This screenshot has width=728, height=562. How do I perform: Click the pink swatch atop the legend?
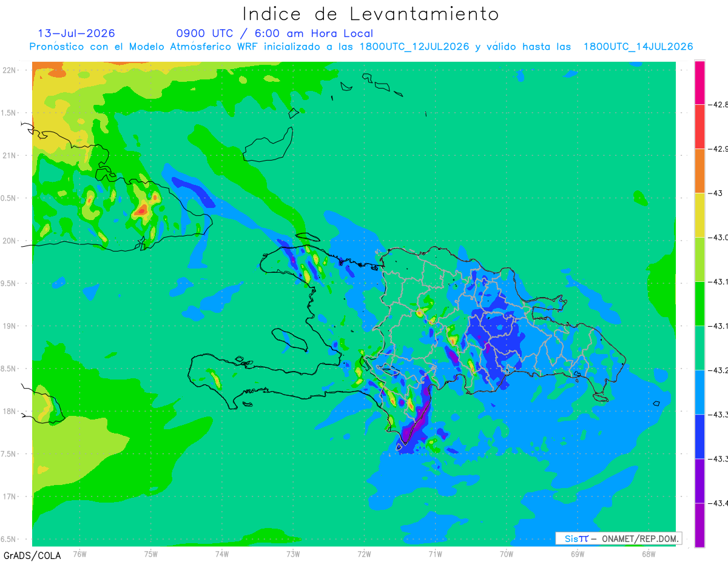pos(699,82)
